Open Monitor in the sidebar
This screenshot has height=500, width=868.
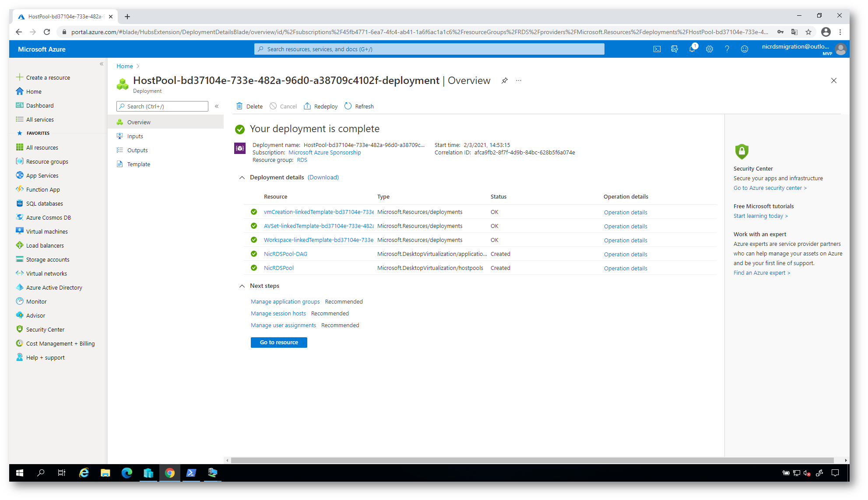tap(32, 302)
